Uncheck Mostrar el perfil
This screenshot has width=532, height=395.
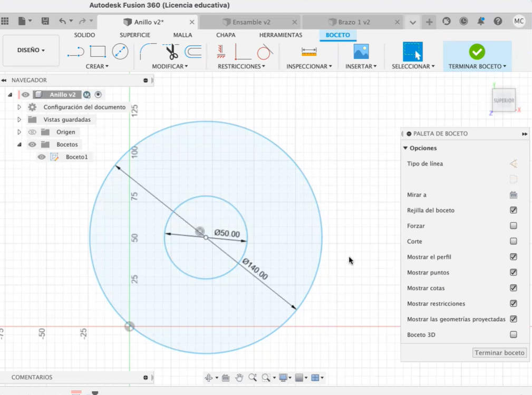tap(514, 257)
